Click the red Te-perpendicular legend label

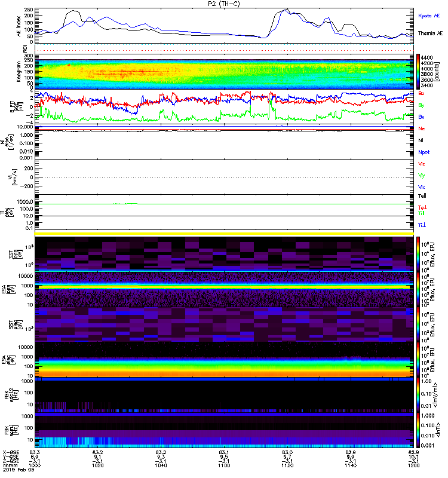tap(422, 207)
